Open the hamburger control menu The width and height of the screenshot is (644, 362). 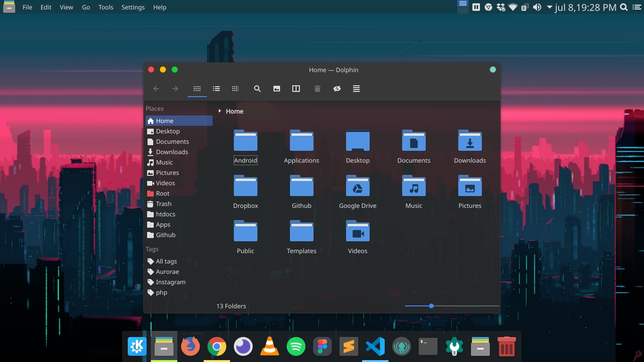pos(356,89)
